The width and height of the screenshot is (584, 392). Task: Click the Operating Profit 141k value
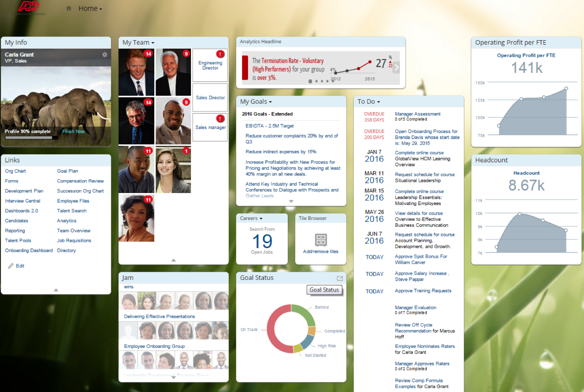pos(527,68)
